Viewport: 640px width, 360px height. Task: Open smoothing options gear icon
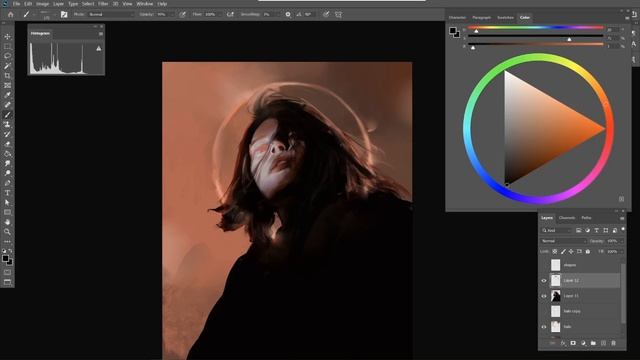tap(288, 15)
